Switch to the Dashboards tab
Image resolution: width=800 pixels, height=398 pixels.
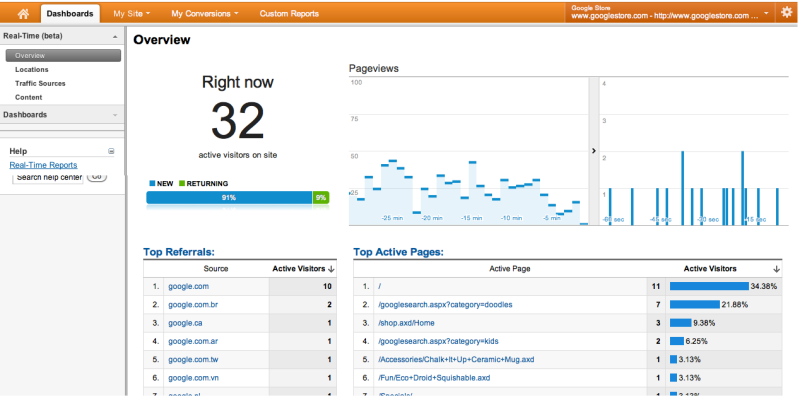pos(70,14)
